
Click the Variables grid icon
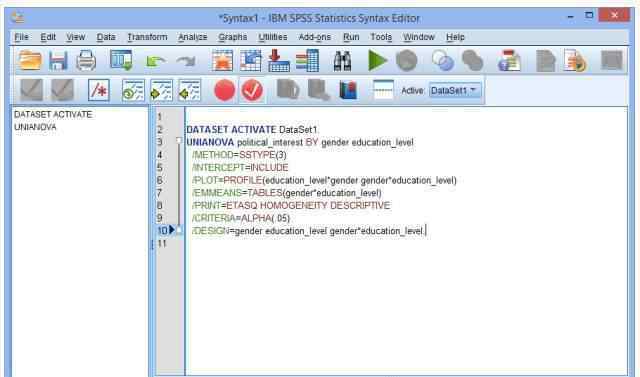point(307,60)
